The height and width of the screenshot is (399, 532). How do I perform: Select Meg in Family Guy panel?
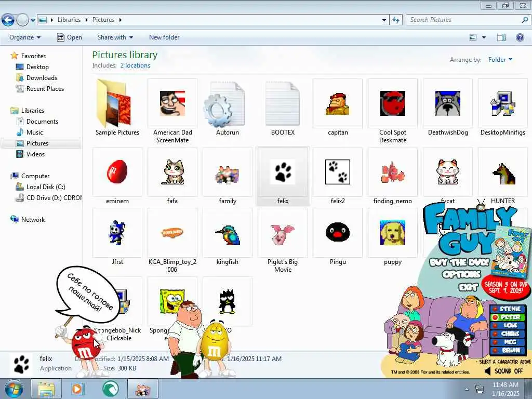pyautogui.click(x=508, y=342)
